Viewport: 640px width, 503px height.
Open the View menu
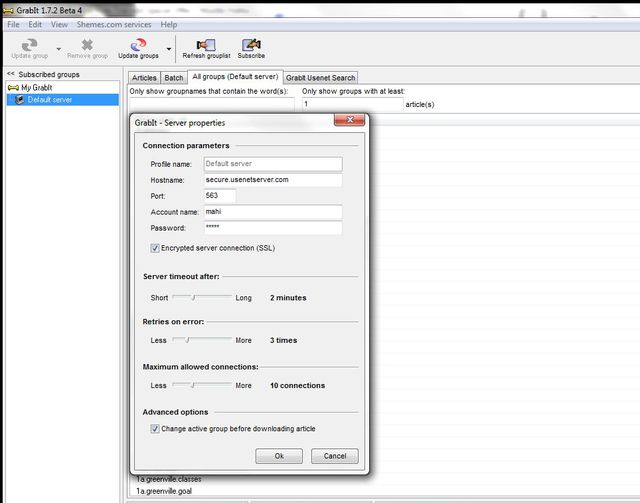59,24
